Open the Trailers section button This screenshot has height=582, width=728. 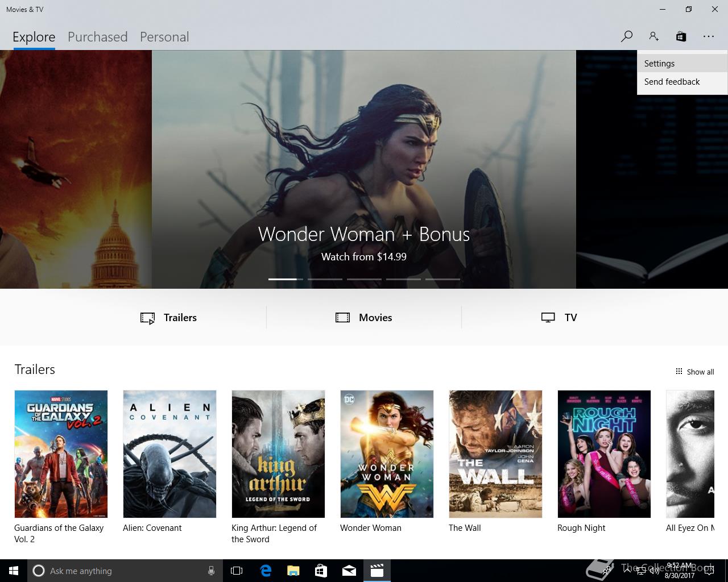pyautogui.click(x=169, y=318)
